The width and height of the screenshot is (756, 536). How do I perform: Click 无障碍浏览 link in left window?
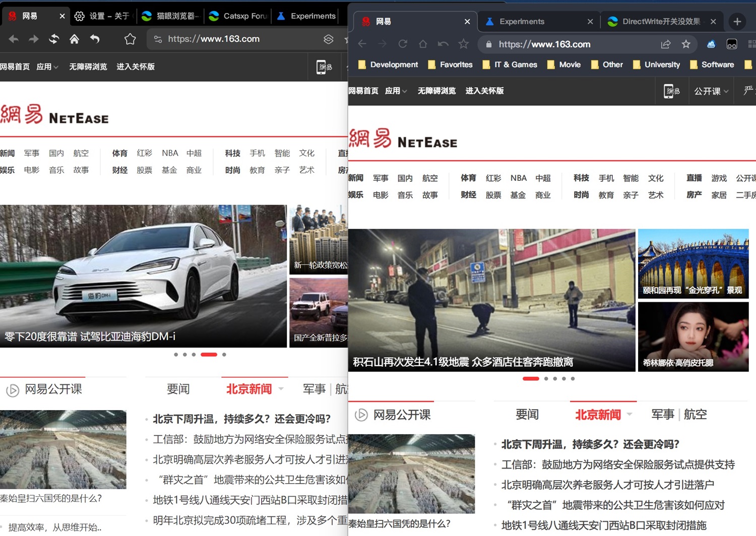(88, 66)
